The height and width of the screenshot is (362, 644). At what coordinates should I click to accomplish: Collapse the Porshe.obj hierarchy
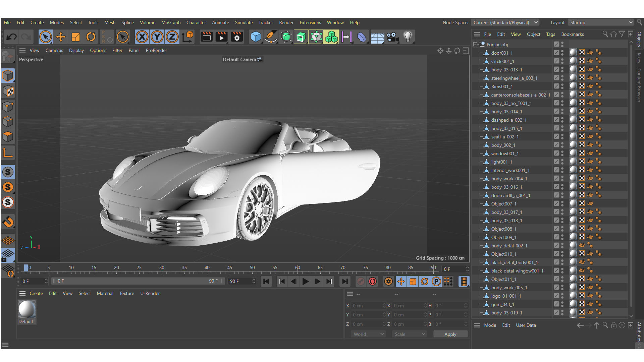click(475, 44)
